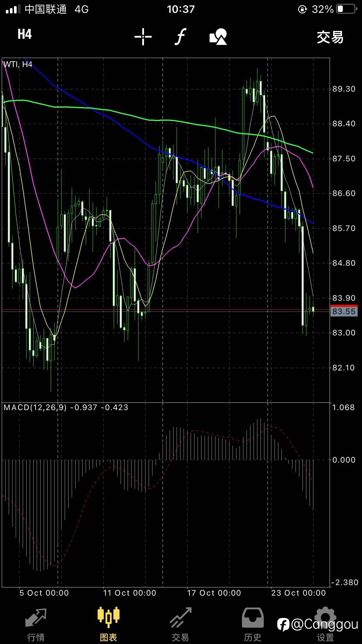Tap the 交易 button at top right
The width and height of the screenshot is (362, 644).
(330, 37)
